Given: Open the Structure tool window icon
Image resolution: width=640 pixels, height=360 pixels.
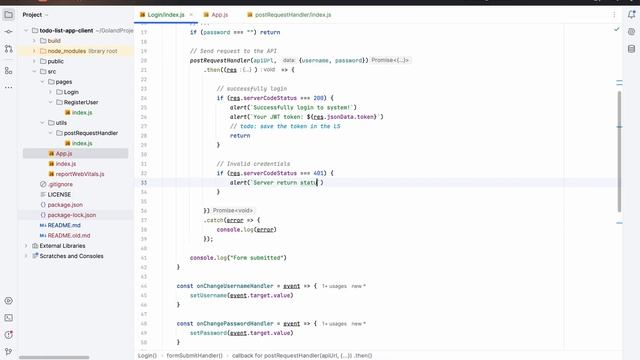Looking at the screenshot, I should (9, 71).
